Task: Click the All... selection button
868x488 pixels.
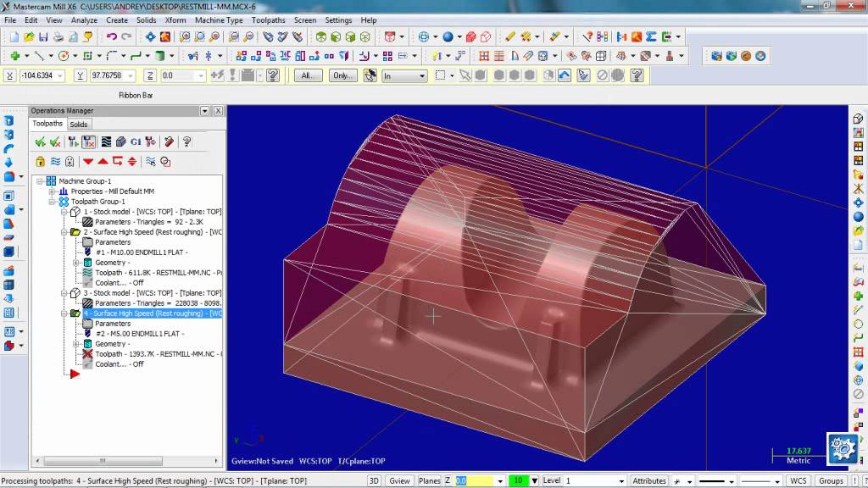Action: click(308, 75)
